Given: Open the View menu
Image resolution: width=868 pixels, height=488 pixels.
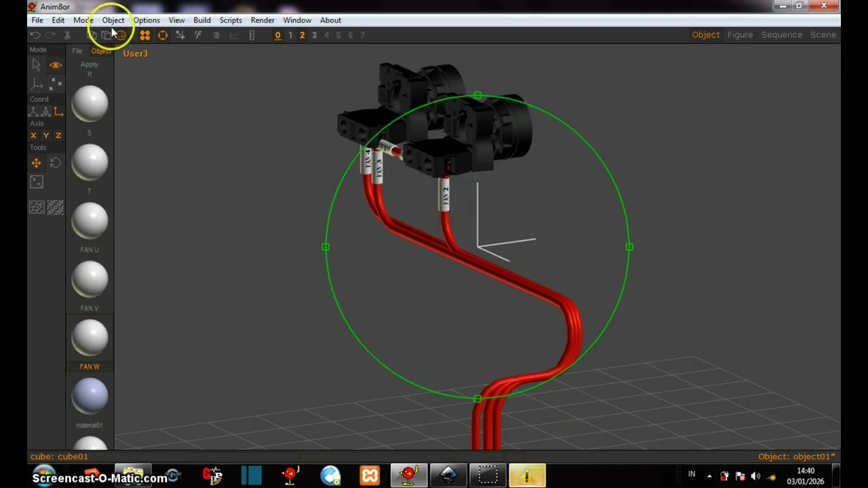Looking at the screenshot, I should coord(176,20).
